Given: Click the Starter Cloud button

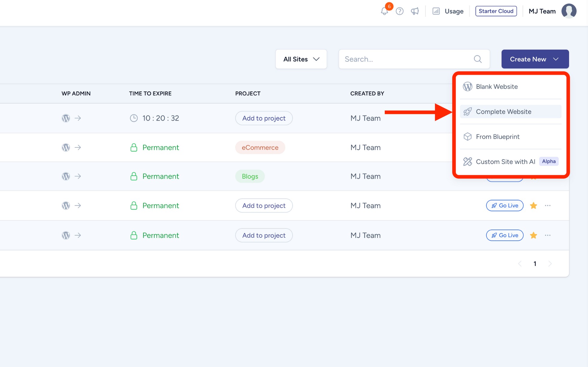Looking at the screenshot, I should pos(496,11).
